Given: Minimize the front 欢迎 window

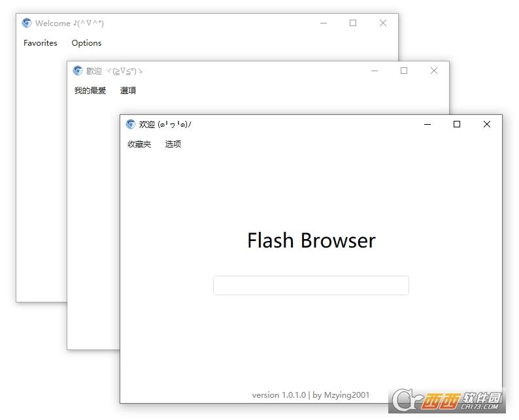Looking at the screenshot, I should (x=427, y=125).
